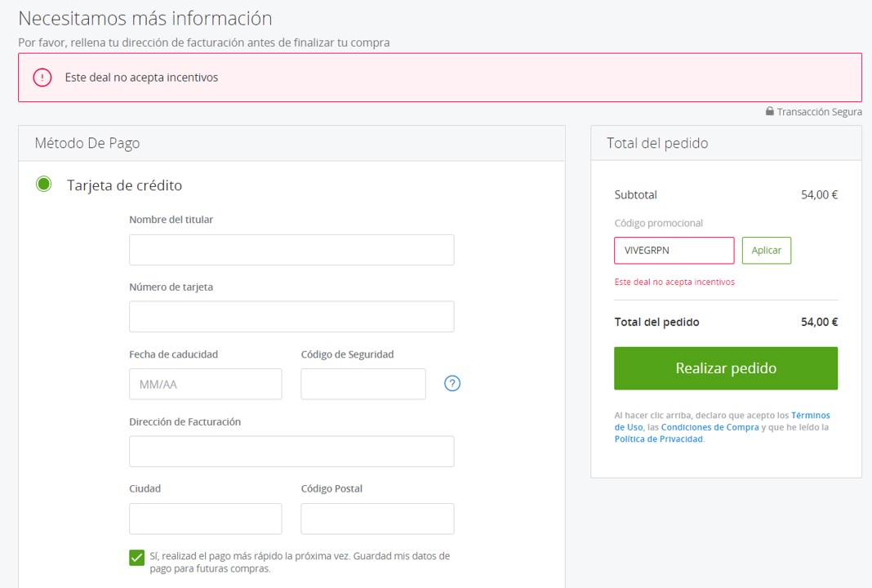This screenshot has width=872, height=588.
Task: Click the Nombre del titular field
Action: [291, 250]
